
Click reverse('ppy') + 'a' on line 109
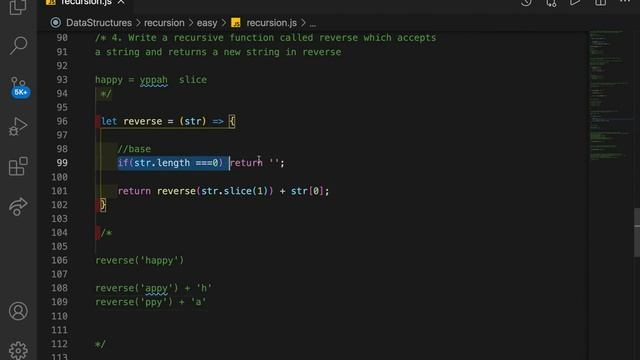(151, 302)
